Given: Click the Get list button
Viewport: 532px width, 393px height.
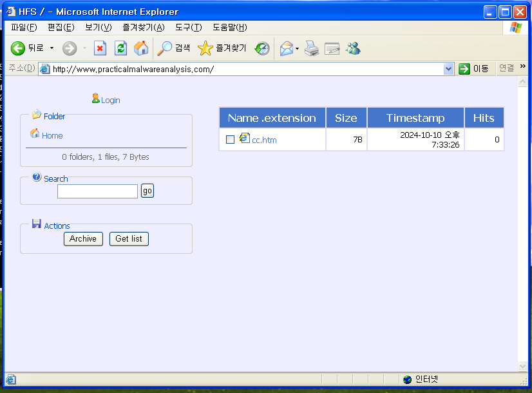Looking at the screenshot, I should pos(129,239).
